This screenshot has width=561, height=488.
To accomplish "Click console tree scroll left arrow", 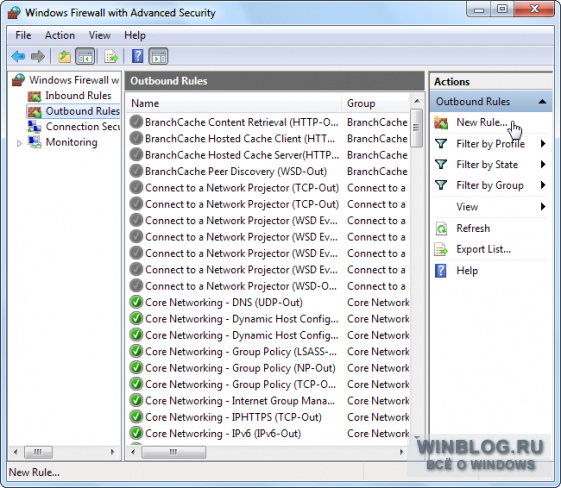I will click(15, 452).
